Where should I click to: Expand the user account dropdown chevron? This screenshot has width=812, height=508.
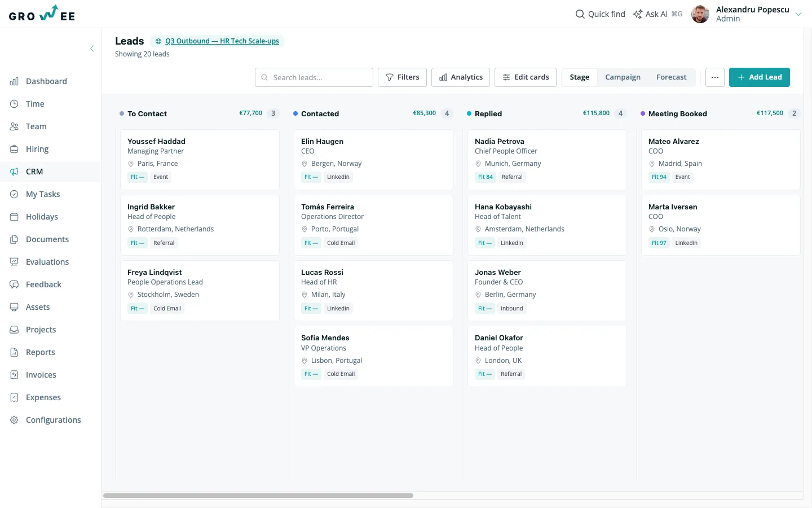coord(798,14)
